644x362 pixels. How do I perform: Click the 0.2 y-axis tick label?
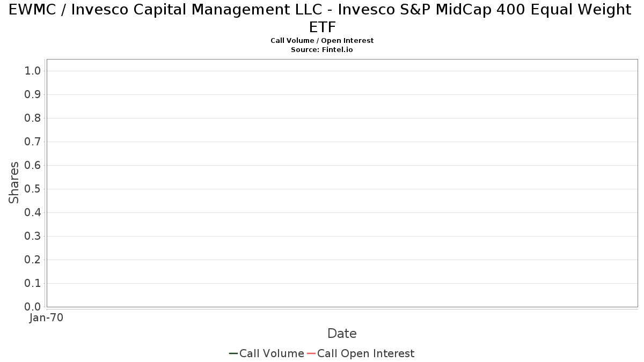point(33,260)
